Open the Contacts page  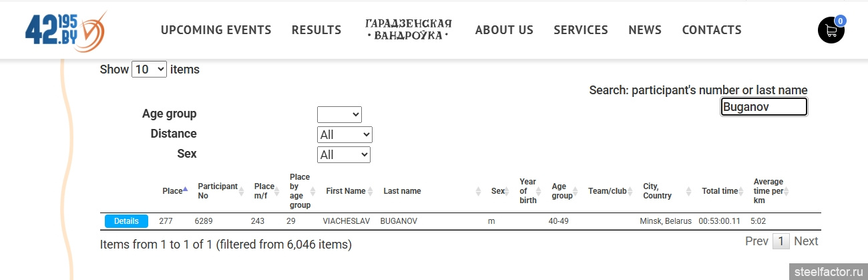[712, 30]
